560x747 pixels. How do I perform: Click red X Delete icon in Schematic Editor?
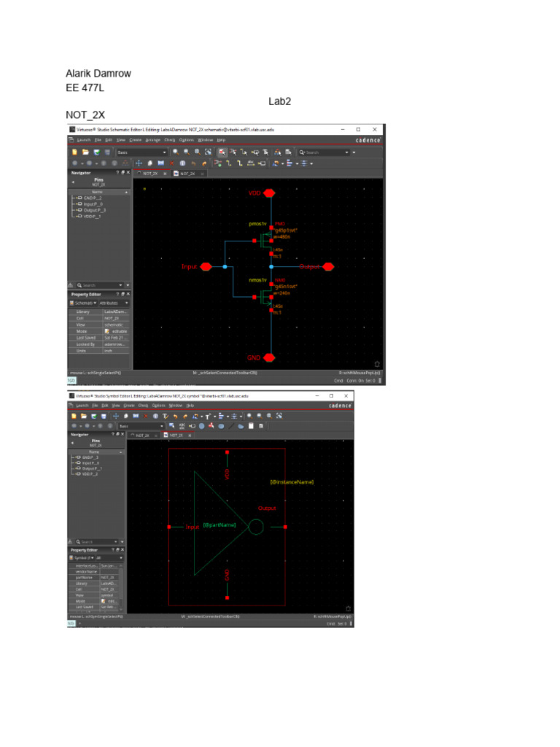click(x=172, y=163)
